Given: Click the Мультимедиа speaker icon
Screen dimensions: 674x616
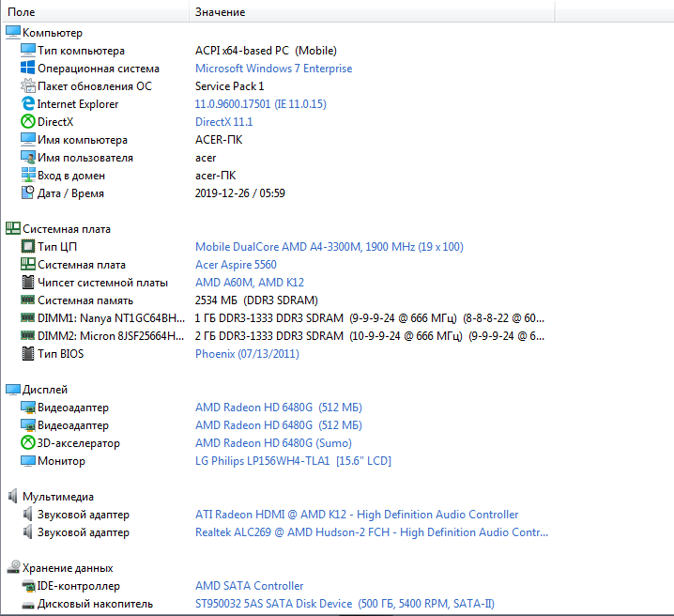Looking at the screenshot, I should coord(13,496).
